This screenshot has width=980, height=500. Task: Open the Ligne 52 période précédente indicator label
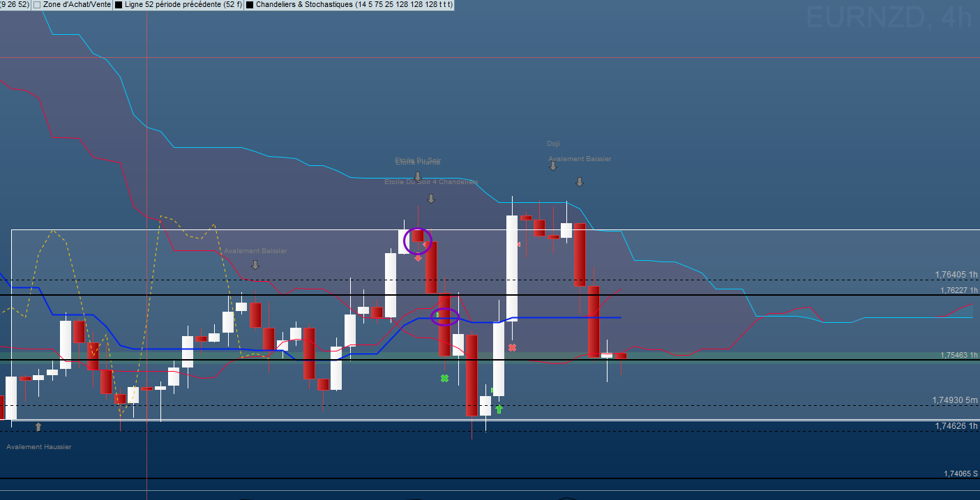point(183,5)
